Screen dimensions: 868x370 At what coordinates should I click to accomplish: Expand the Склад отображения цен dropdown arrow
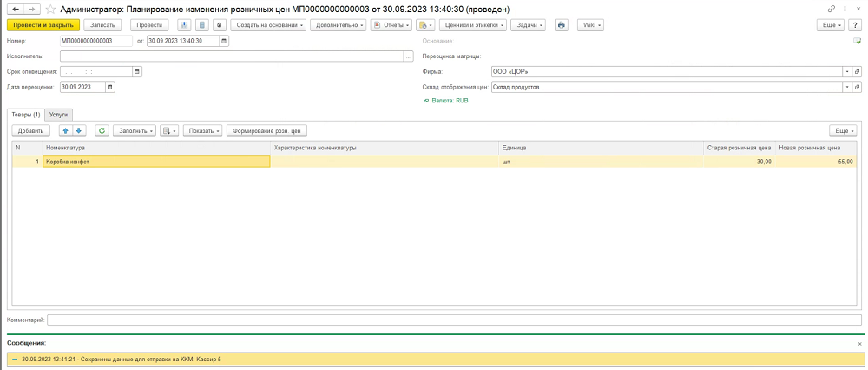[x=846, y=87]
